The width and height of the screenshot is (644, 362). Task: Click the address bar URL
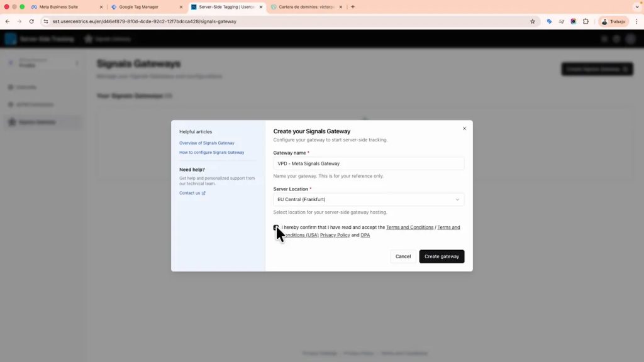click(145, 21)
